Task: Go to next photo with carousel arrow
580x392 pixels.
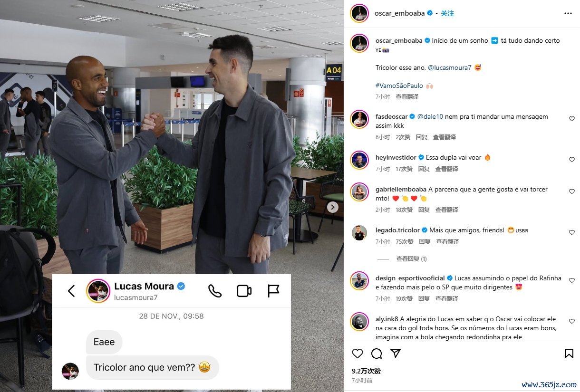Action: click(333, 207)
